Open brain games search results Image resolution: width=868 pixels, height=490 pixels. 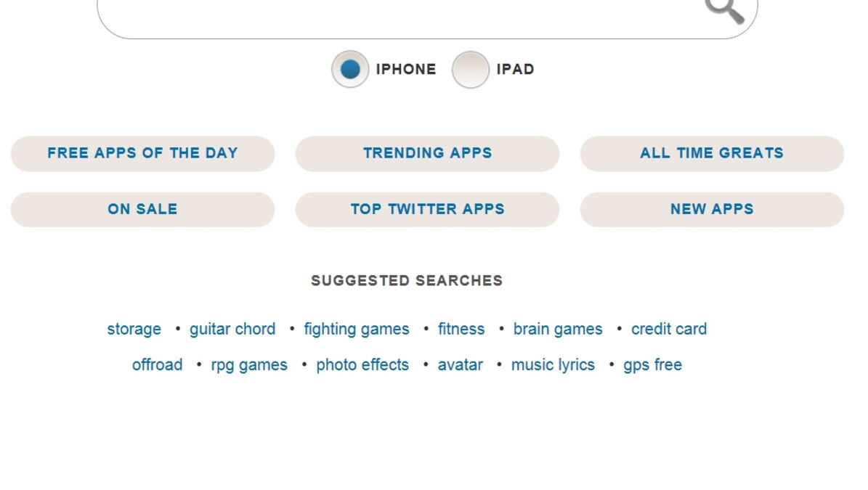[558, 329]
